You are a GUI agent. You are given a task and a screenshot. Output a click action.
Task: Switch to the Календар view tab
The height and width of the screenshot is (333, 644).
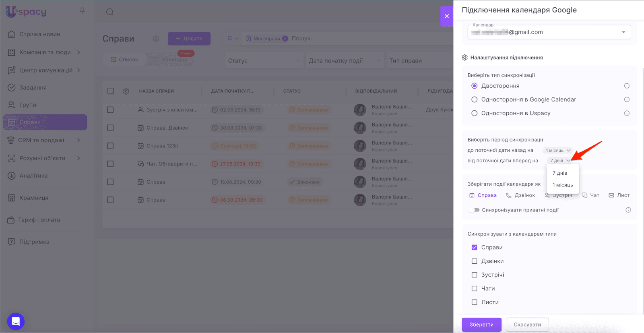[x=171, y=60]
